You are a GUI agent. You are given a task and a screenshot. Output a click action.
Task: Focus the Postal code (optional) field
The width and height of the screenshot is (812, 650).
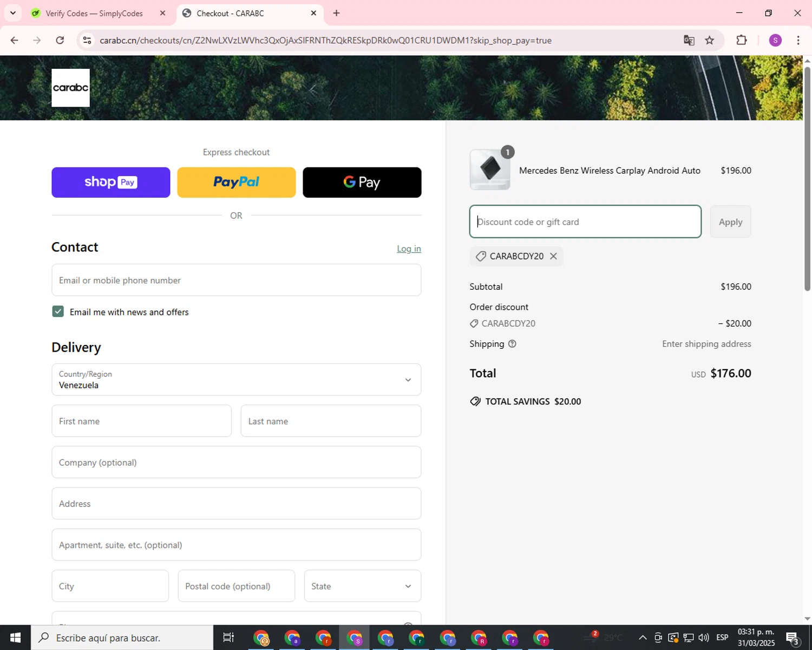(x=237, y=586)
